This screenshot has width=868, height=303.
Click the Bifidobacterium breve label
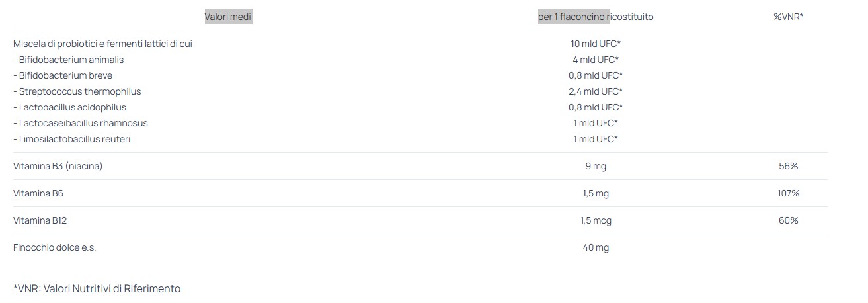[63, 75]
